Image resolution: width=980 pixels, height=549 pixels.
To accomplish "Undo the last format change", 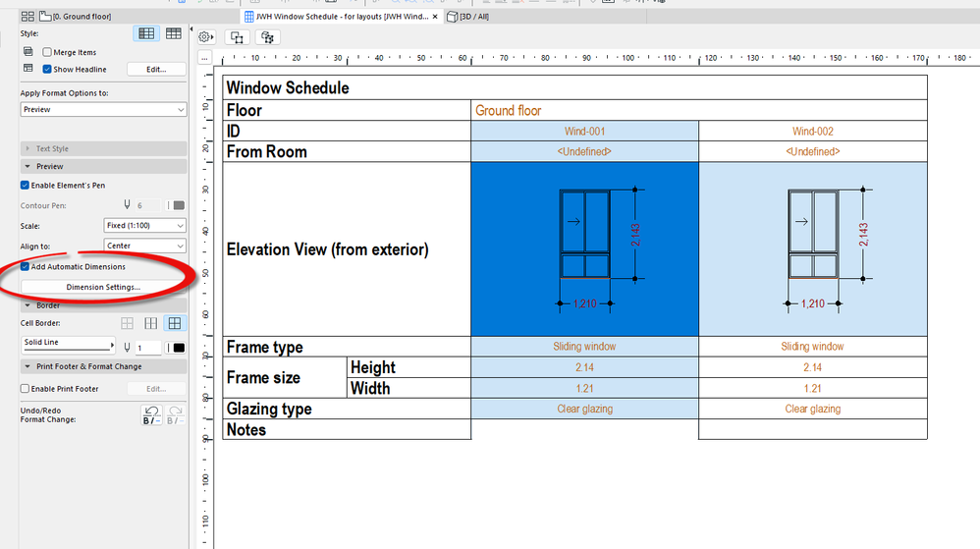I will click(x=152, y=415).
